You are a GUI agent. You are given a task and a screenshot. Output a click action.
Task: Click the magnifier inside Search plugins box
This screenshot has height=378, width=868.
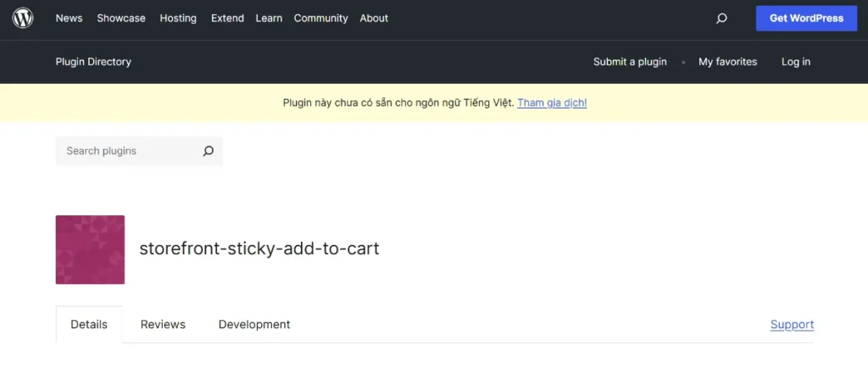point(208,151)
